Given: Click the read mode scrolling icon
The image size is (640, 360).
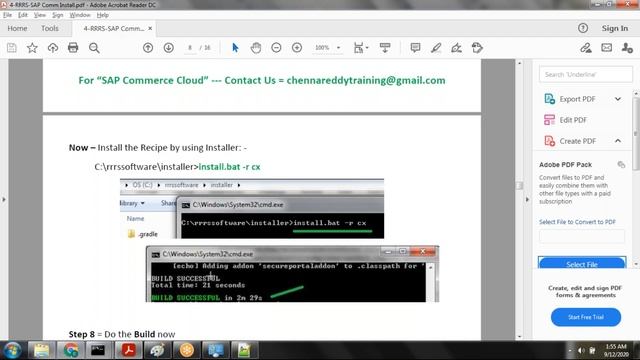Looking at the screenshot, I should 385,48.
